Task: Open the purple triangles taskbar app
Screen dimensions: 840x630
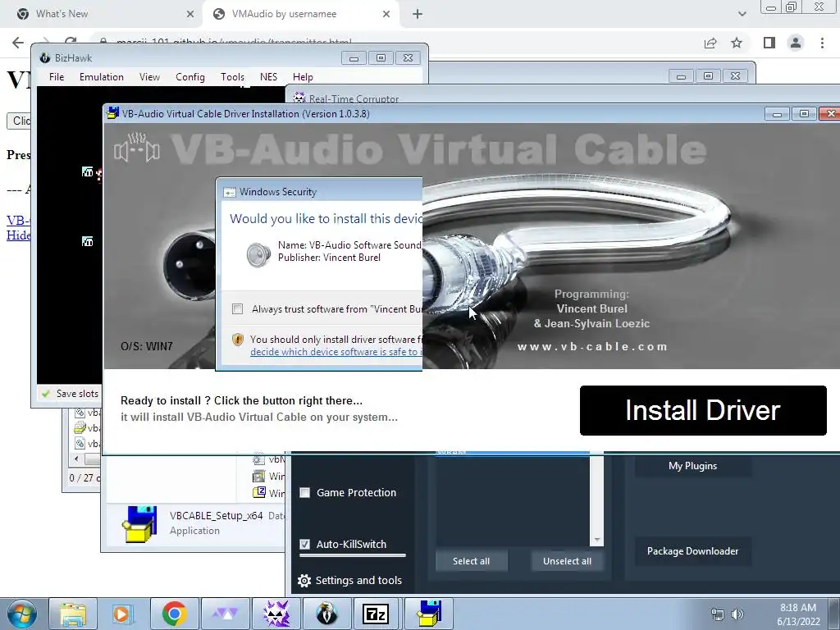Action: pos(225,614)
